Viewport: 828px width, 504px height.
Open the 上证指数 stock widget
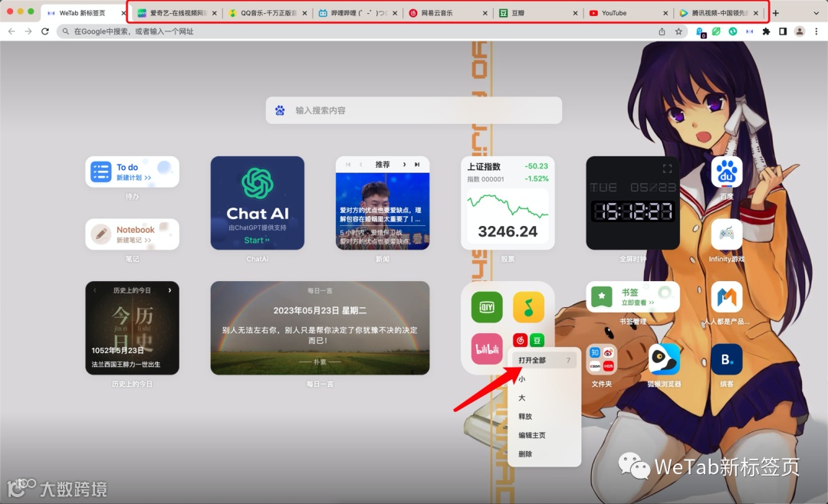tap(508, 203)
